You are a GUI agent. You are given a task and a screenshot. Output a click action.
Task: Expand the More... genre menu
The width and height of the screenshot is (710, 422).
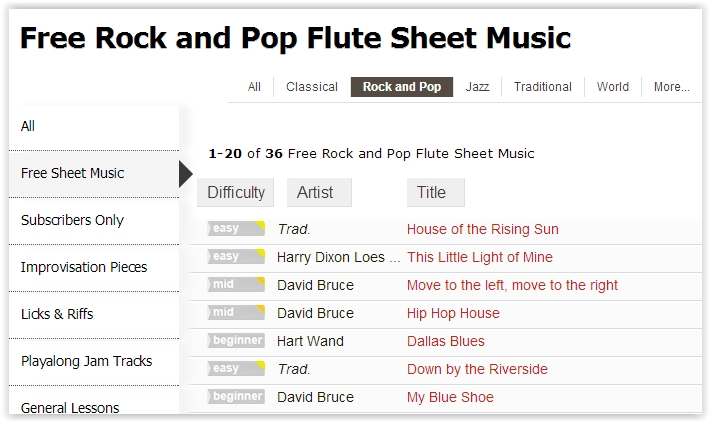[671, 87]
